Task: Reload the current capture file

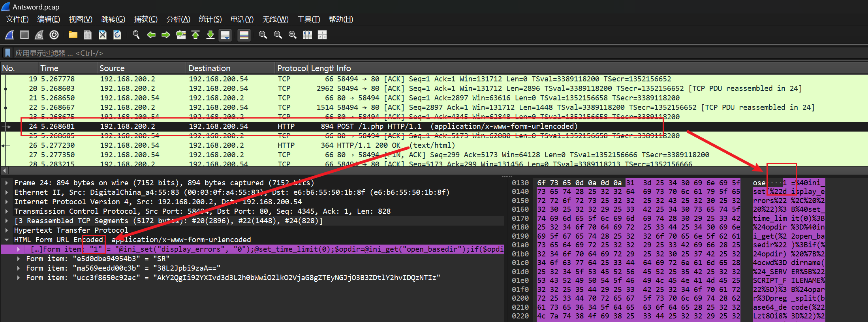Action: pos(117,35)
